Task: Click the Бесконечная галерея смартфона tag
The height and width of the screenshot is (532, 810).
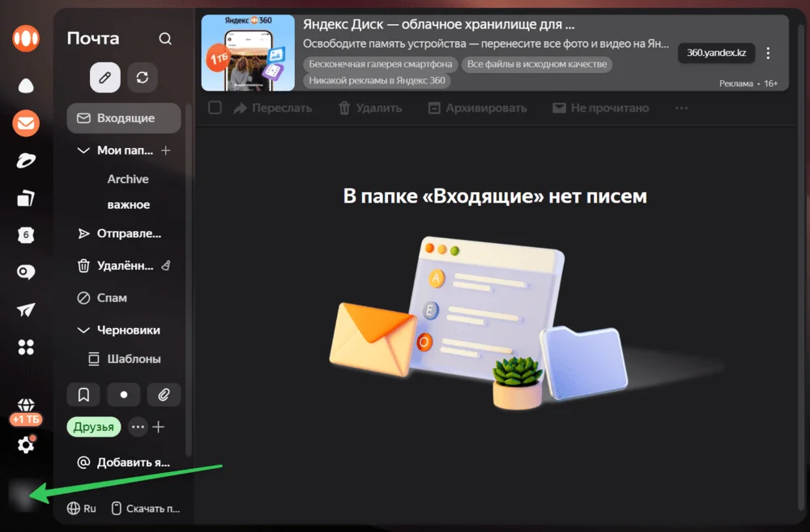Action: pos(380,64)
